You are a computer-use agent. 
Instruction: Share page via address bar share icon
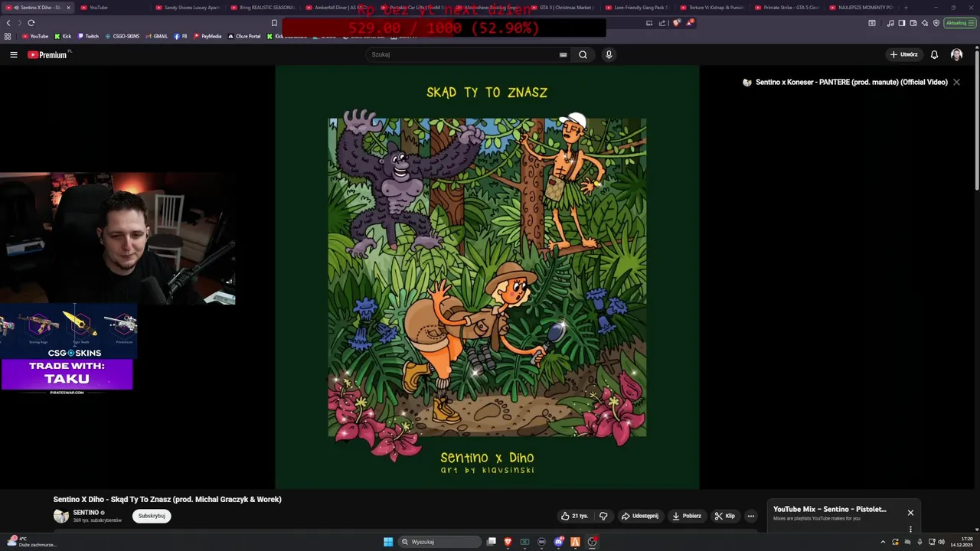[662, 23]
